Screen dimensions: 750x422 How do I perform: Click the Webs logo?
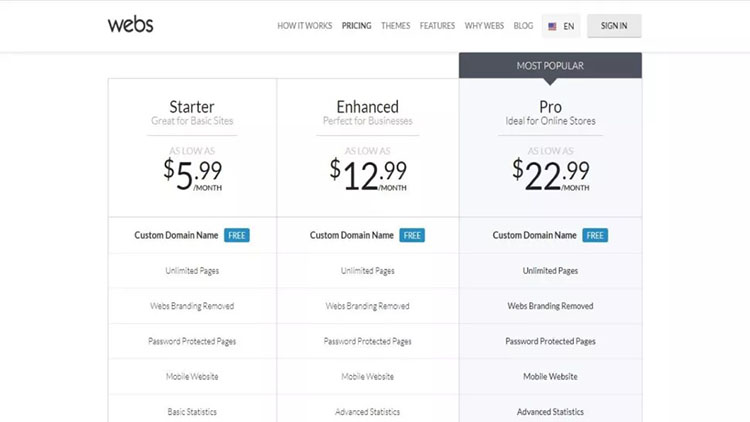click(x=130, y=24)
